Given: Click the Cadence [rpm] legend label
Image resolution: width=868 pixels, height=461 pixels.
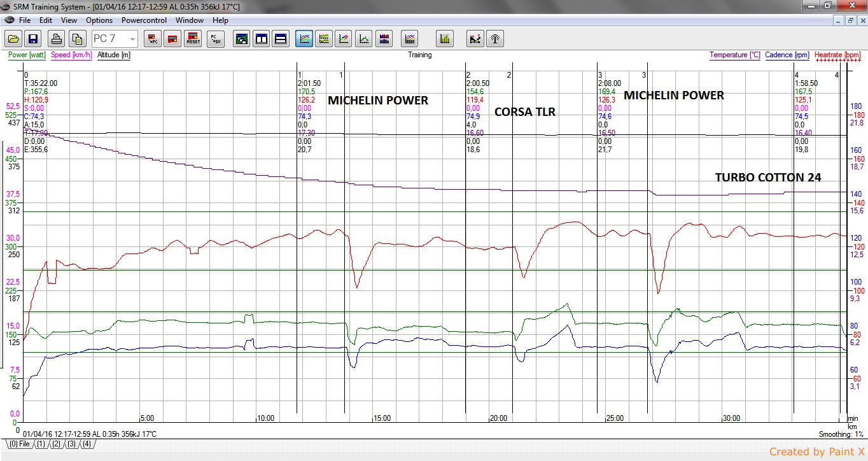Looking at the screenshot, I should pyautogui.click(x=787, y=55).
